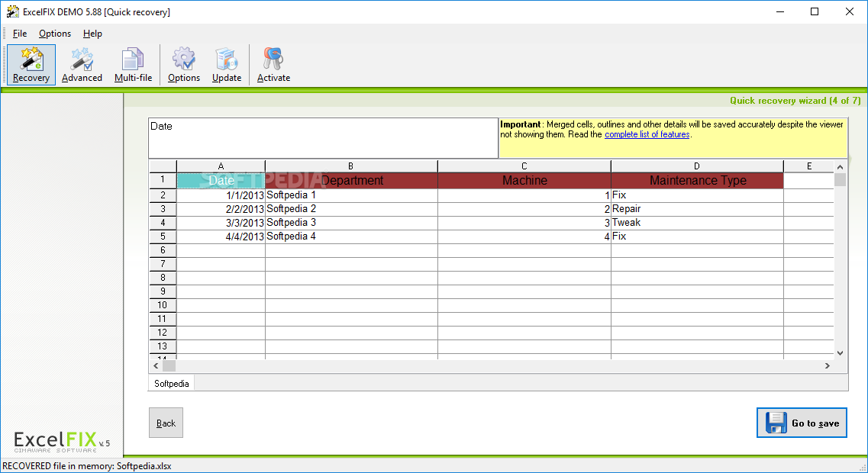Select column A header
868x473 pixels.
point(221,166)
